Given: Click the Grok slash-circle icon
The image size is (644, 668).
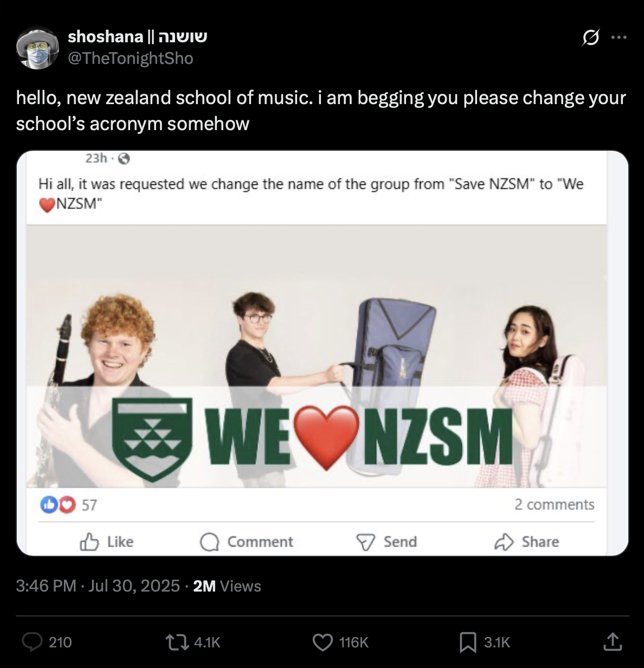Looking at the screenshot, I should point(590,37).
